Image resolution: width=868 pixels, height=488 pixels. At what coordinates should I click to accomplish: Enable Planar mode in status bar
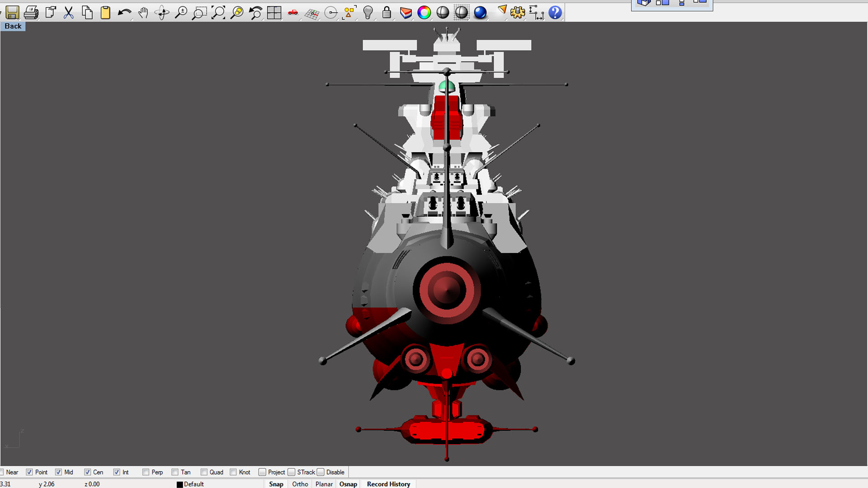[x=324, y=484]
